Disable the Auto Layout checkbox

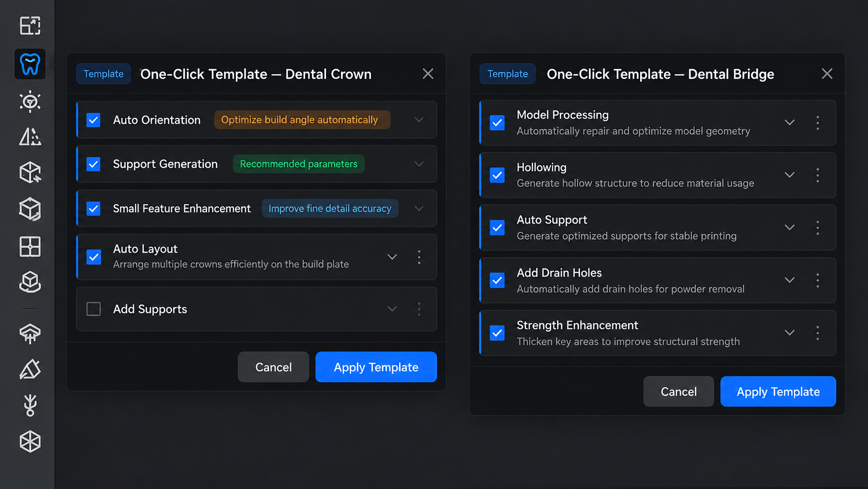pos(93,257)
